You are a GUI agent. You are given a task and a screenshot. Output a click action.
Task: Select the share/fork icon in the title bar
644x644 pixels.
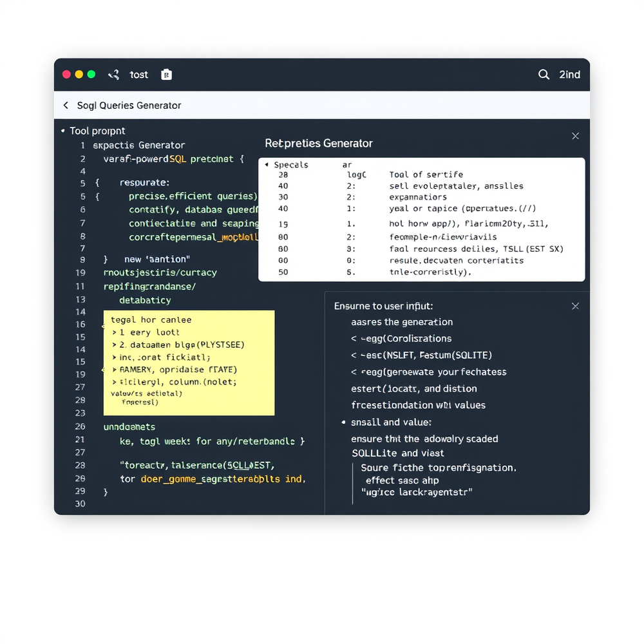(x=113, y=74)
